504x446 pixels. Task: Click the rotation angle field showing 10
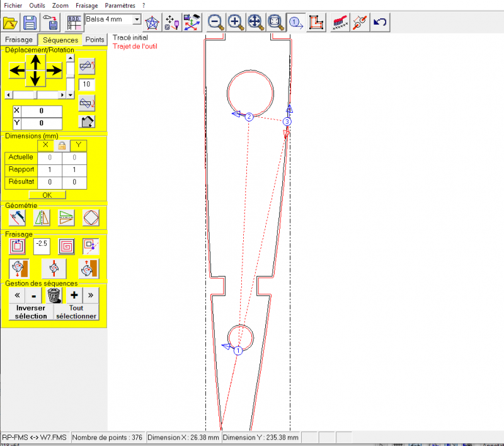86,84
